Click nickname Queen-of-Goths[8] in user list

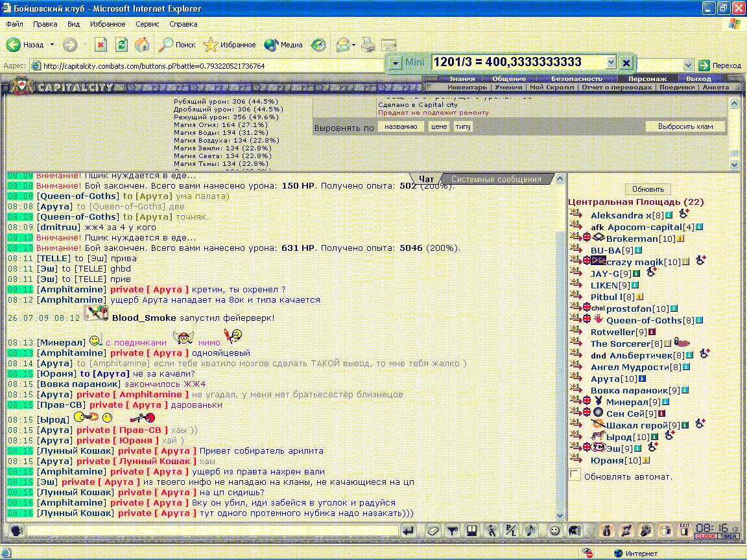pos(650,320)
